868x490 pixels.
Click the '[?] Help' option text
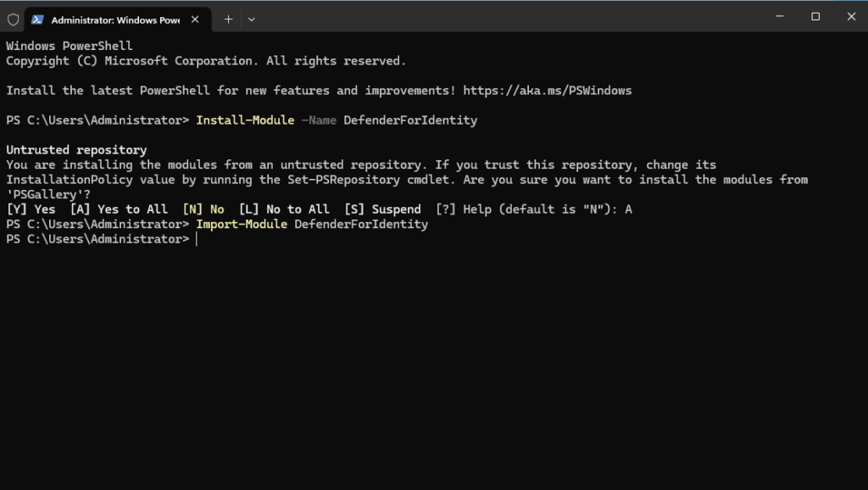[x=464, y=209]
